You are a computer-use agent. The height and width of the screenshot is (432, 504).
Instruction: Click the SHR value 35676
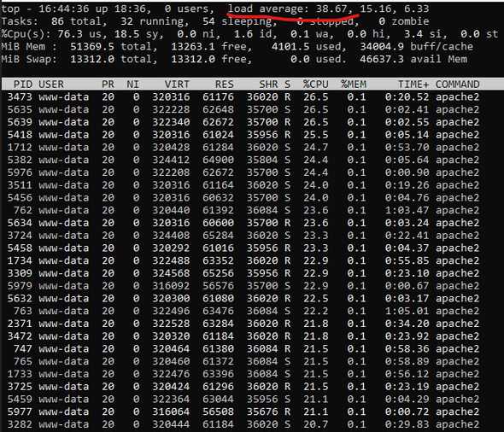(262, 412)
